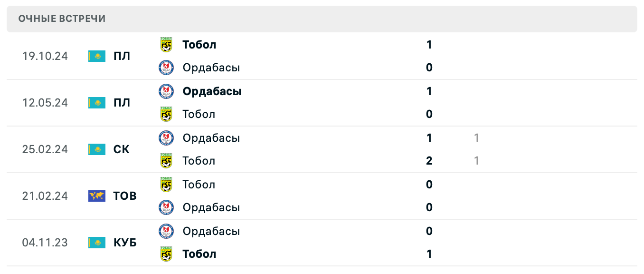Open the Kazakhstan flag icon near СК competition
644x274 pixels.
coord(97,149)
